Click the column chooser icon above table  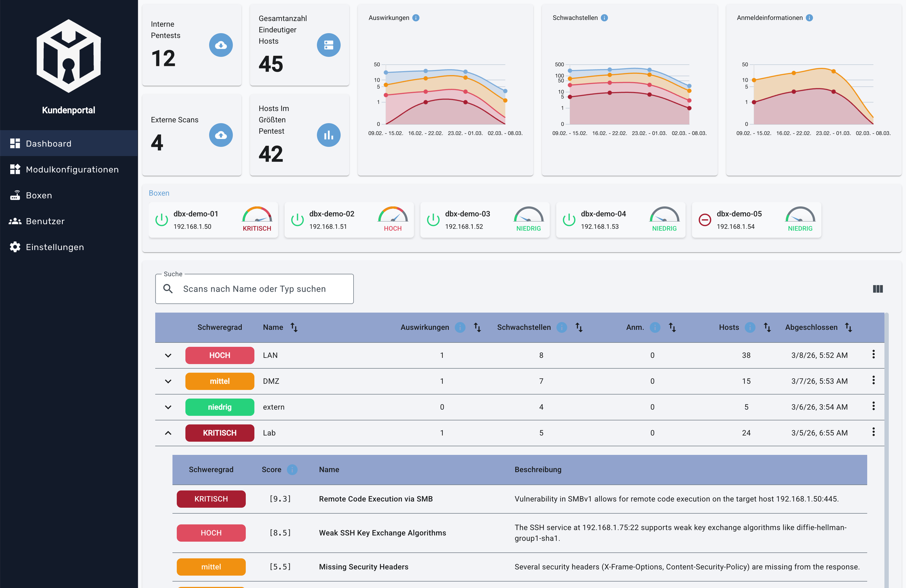(x=877, y=289)
